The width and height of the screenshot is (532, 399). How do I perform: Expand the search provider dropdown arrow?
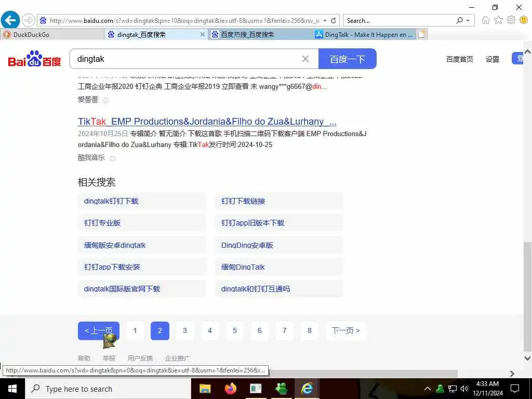pyautogui.click(x=468, y=21)
